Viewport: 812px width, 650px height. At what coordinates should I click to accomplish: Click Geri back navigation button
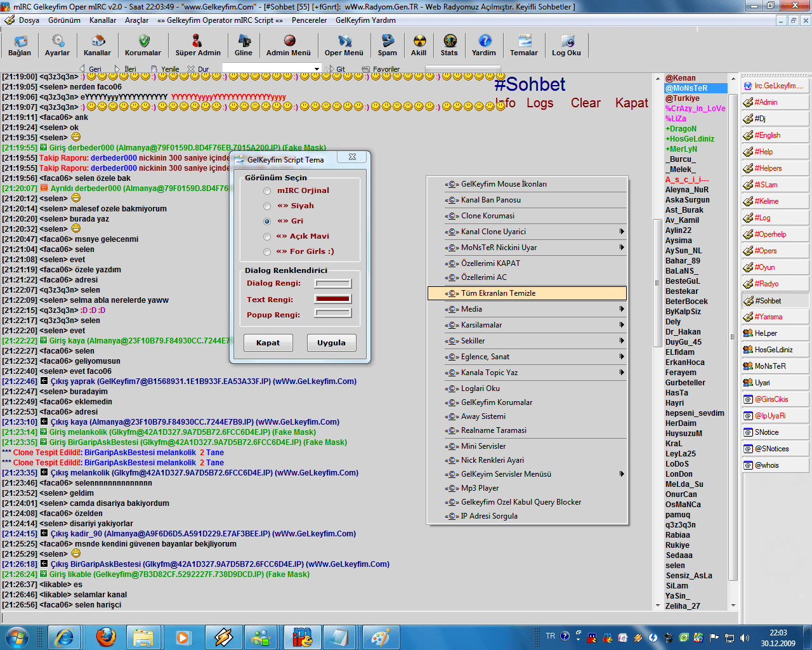click(x=90, y=69)
